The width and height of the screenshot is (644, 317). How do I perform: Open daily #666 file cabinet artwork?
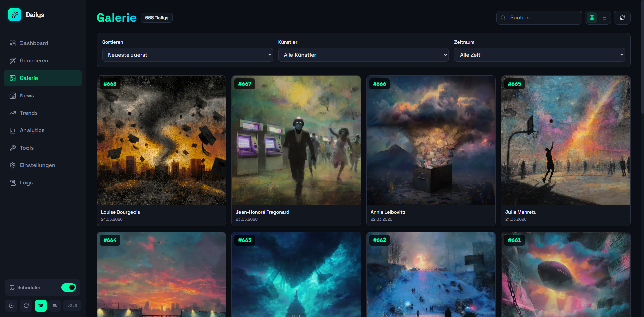coord(431,140)
